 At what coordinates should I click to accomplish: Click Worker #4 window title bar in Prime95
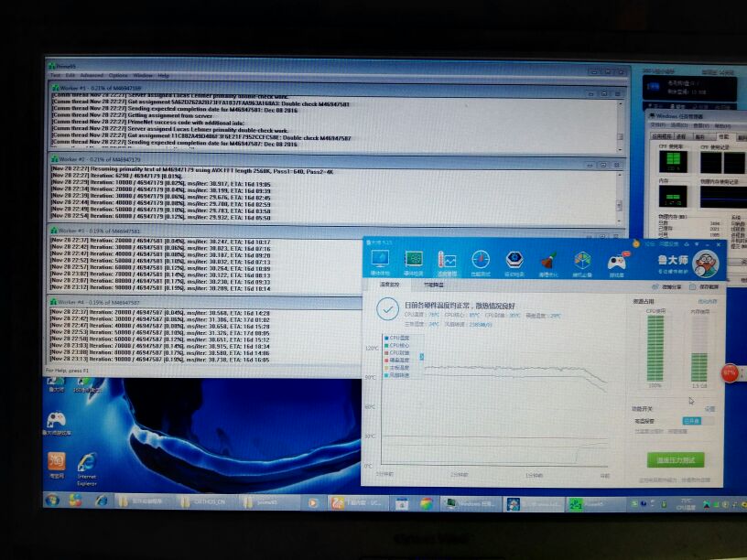coord(205,302)
